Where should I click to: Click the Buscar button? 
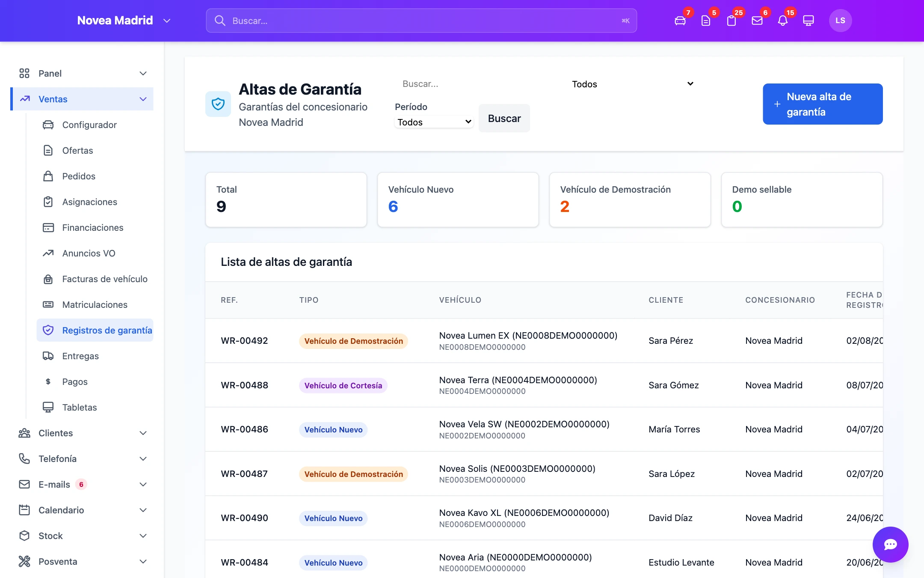[504, 118]
